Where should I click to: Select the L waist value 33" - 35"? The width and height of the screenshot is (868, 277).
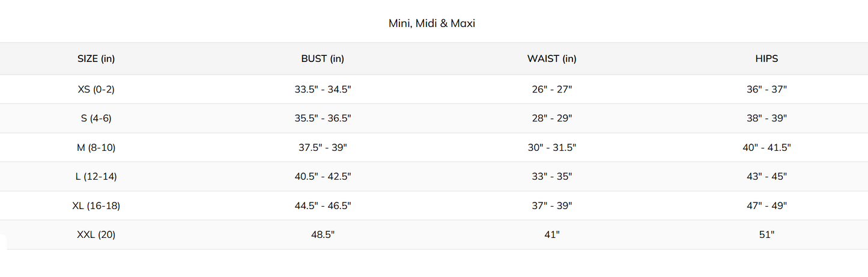coord(551,177)
